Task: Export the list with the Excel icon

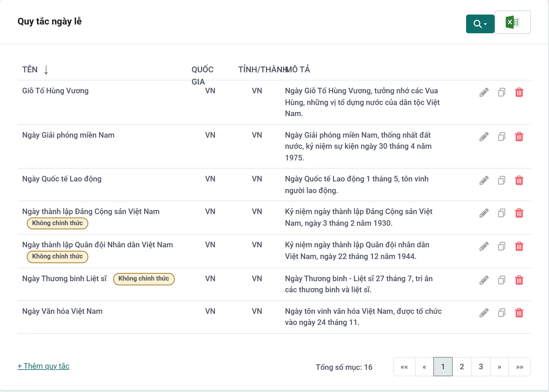Action: (x=512, y=22)
